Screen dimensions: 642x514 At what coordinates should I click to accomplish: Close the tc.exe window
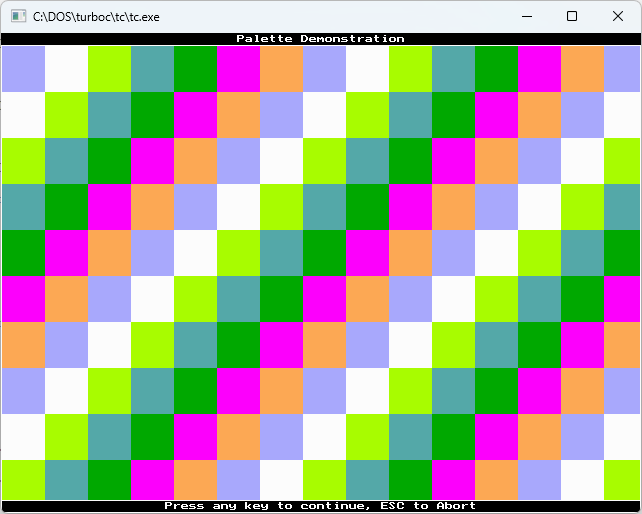pyautogui.click(x=618, y=16)
